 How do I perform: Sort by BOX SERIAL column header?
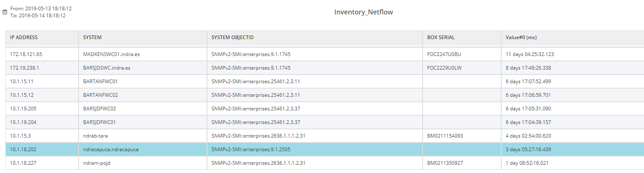coord(441,37)
